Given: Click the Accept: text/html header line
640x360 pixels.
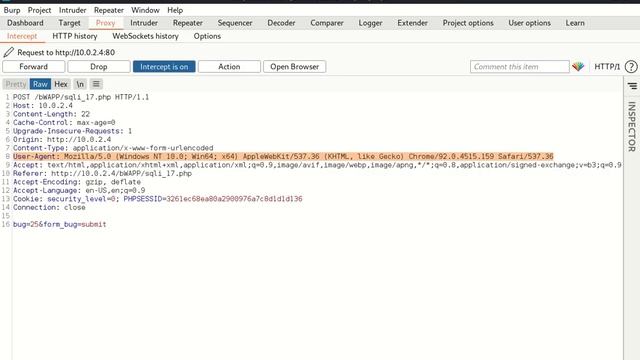Looking at the screenshot, I should pos(317,165).
